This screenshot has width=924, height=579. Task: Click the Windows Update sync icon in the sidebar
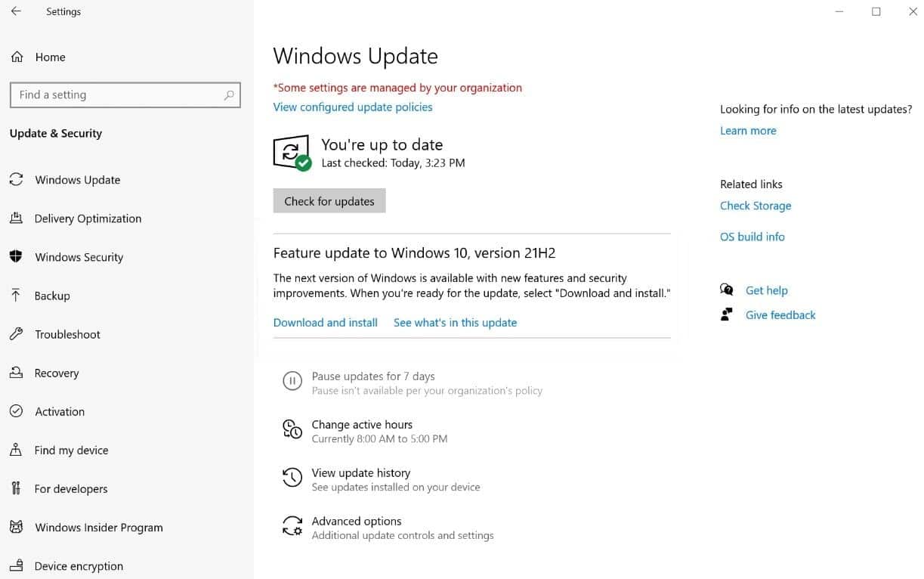16,180
